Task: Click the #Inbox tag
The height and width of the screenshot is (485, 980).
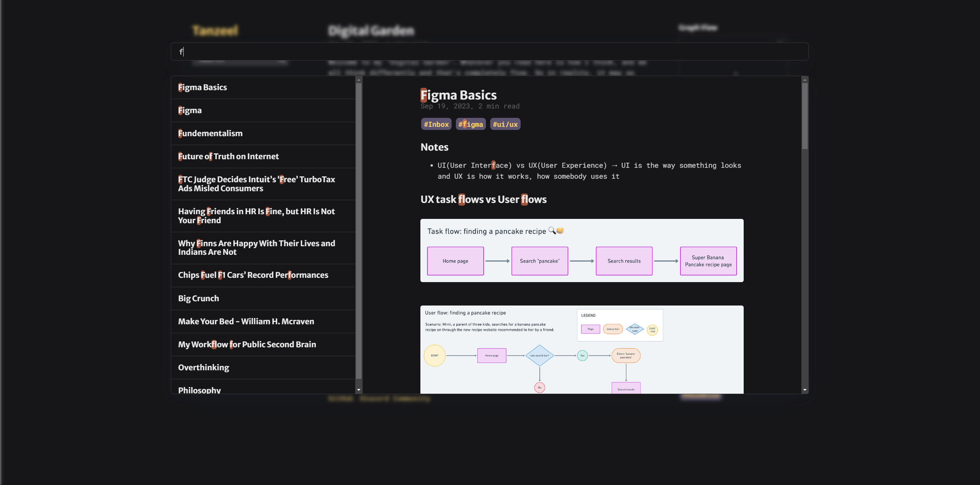Action: tap(436, 124)
